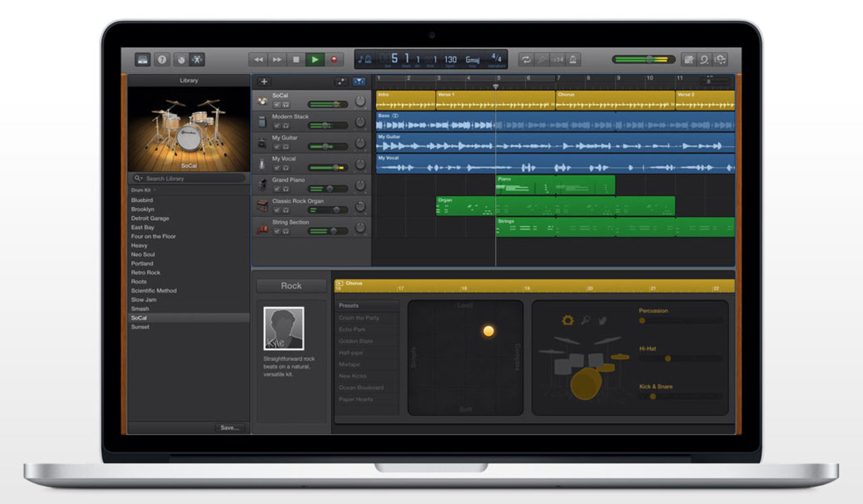Select Retro Rock from the library list
The image size is (863, 504).
point(146,272)
